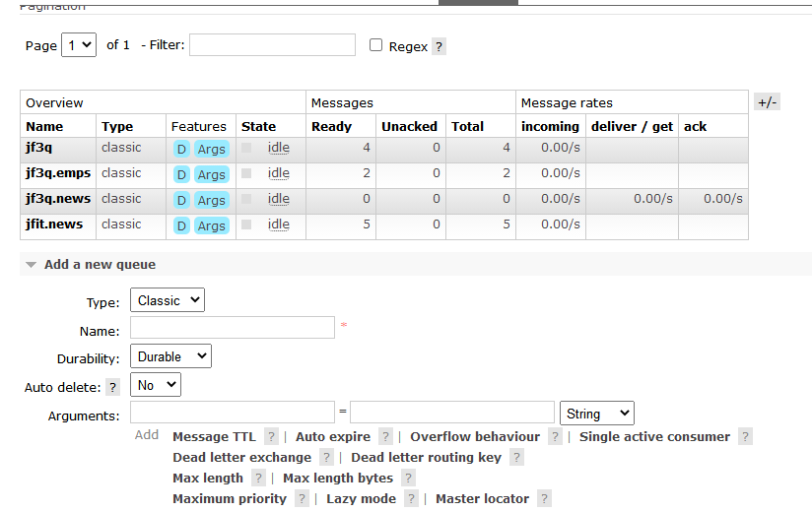
Task: Open the Page number dropdown
Action: (79, 45)
